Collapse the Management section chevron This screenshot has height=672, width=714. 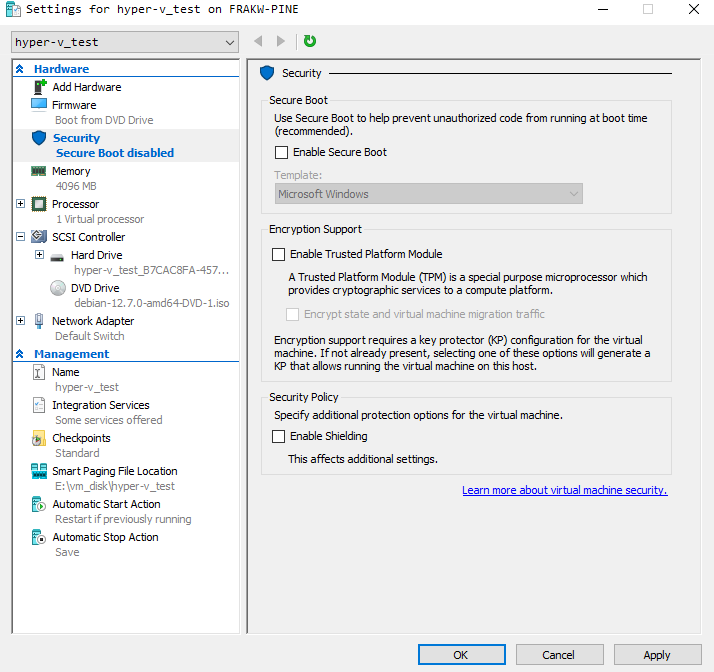(x=20, y=354)
